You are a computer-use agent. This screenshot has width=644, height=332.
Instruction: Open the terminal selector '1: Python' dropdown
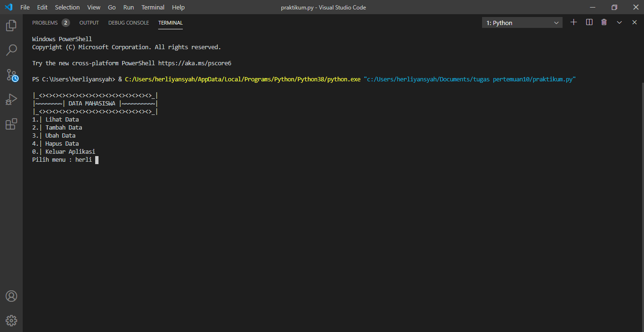pos(522,23)
